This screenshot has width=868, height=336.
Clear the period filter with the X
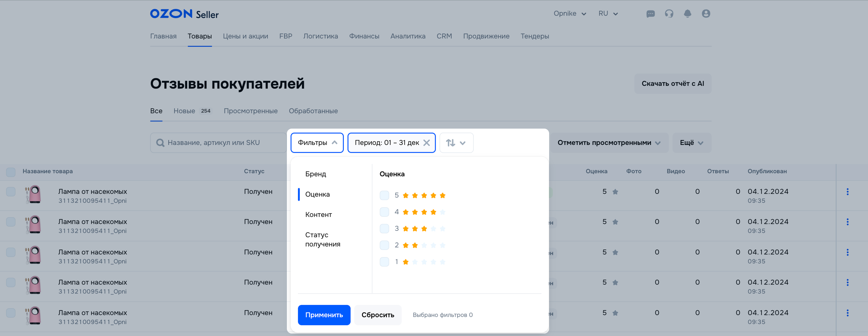point(427,143)
